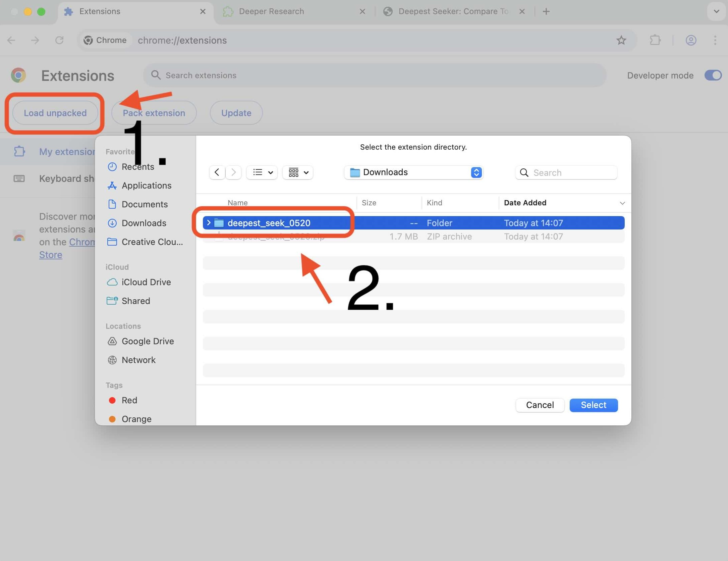Click the file dialog Search field
The image size is (728, 561).
[x=566, y=172]
